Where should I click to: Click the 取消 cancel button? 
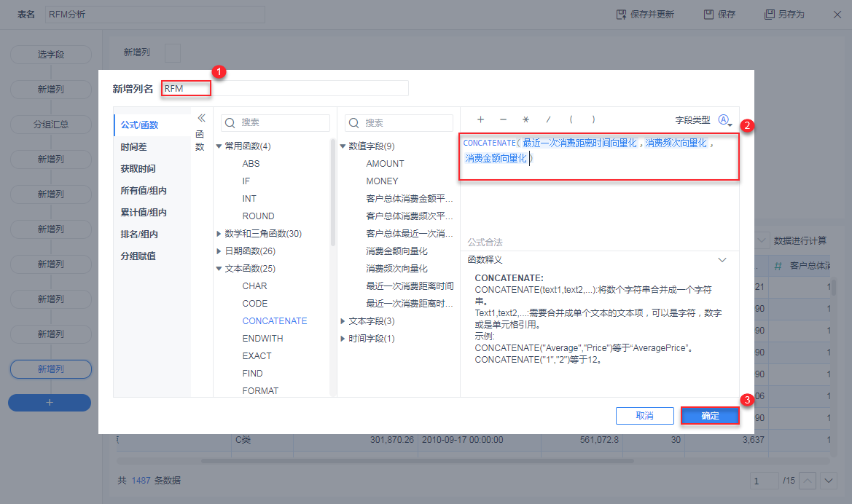[644, 415]
